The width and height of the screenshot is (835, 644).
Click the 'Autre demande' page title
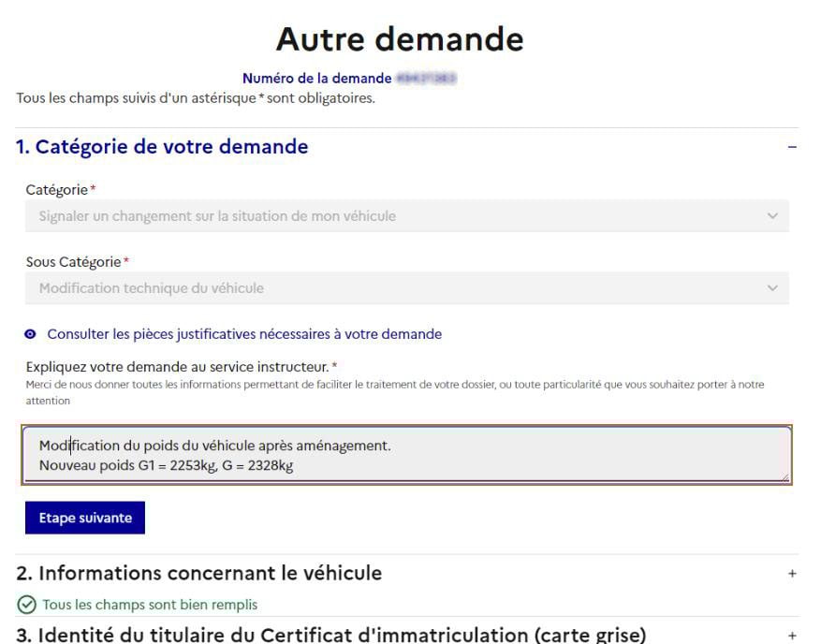(x=400, y=39)
